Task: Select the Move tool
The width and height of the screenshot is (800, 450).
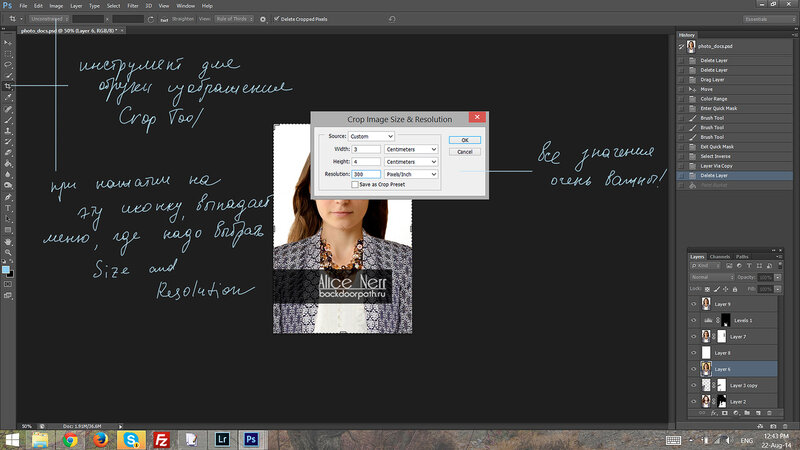Action: point(8,42)
